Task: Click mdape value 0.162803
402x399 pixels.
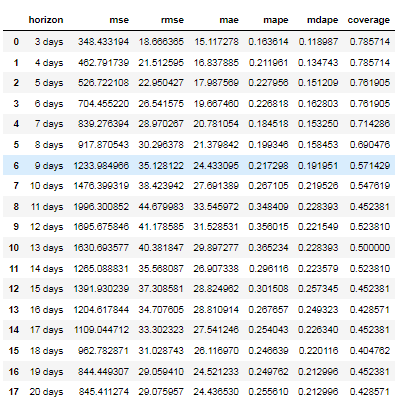Action: pyautogui.click(x=318, y=104)
